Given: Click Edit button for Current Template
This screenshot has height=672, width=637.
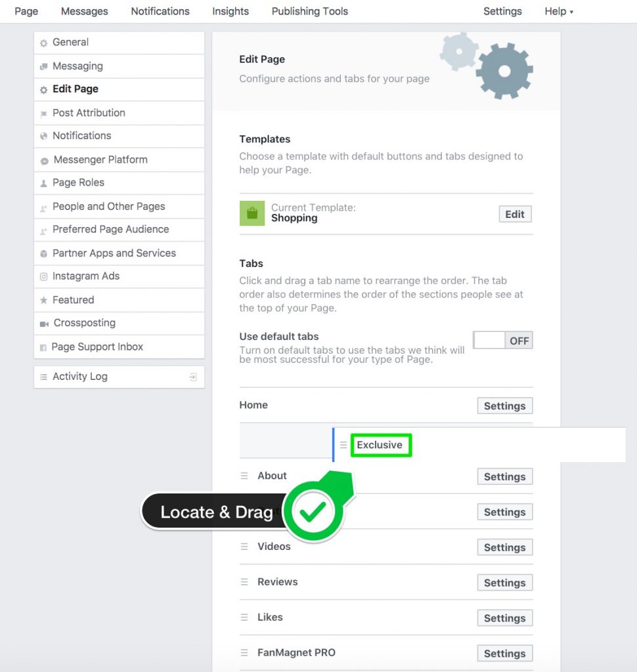Looking at the screenshot, I should (515, 214).
